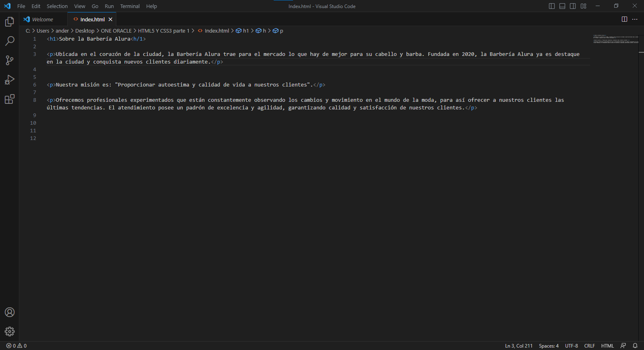Open the Run menu
The width and height of the screenshot is (644, 350).
pyautogui.click(x=109, y=6)
